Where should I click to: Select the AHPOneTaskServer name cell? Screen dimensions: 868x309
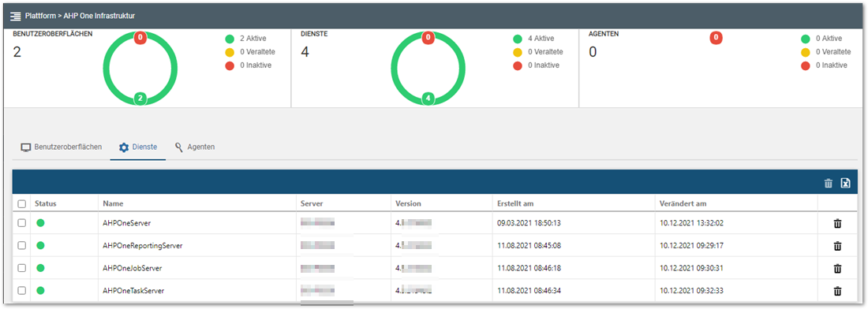133,291
